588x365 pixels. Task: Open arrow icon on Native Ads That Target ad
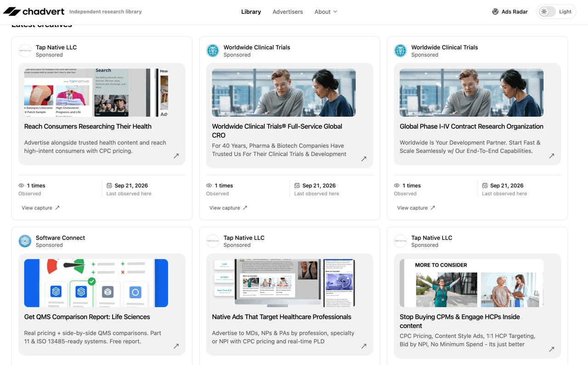click(364, 346)
